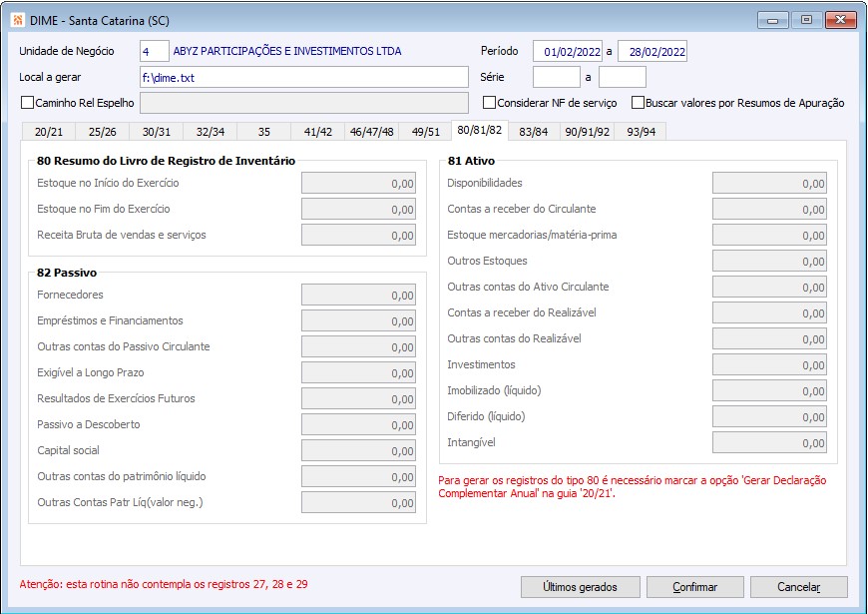Screen dimensions: 868x614
Task: Click Passivo a Descoberto value field
Action: point(359,425)
